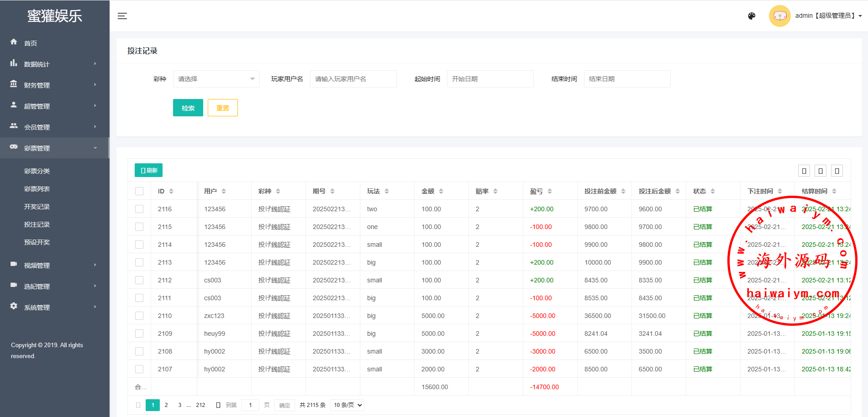The width and height of the screenshot is (868, 417).
Task: Select 彩票分类 from the sidebar submenu
Action: (x=37, y=171)
